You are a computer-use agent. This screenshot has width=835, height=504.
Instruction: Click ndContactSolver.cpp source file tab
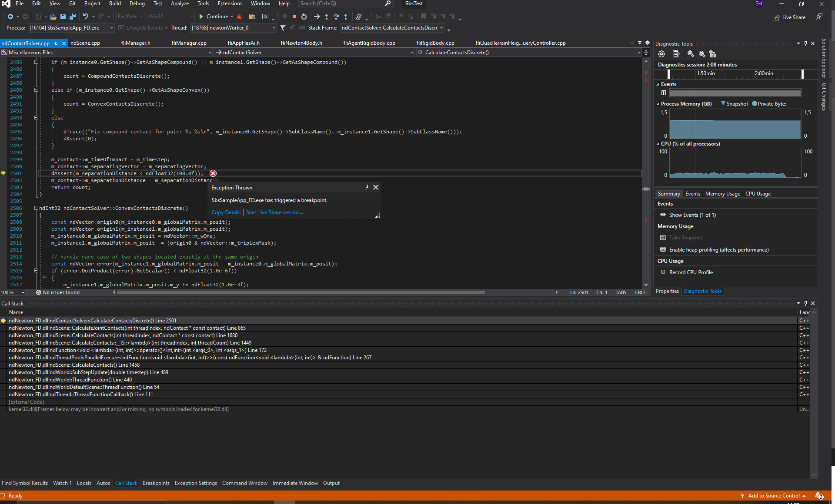coord(27,42)
